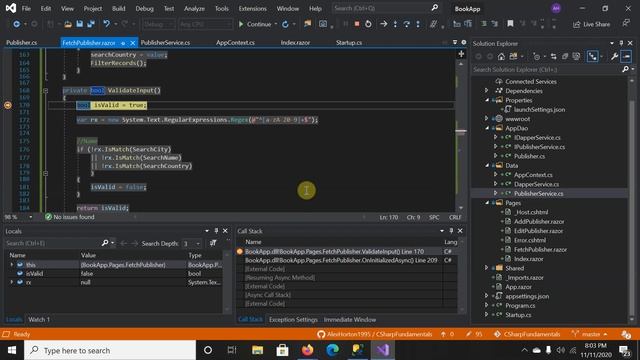Screen dimensions: 640x360
Task: Expand the Shared folder
Action: [x=486, y=268]
